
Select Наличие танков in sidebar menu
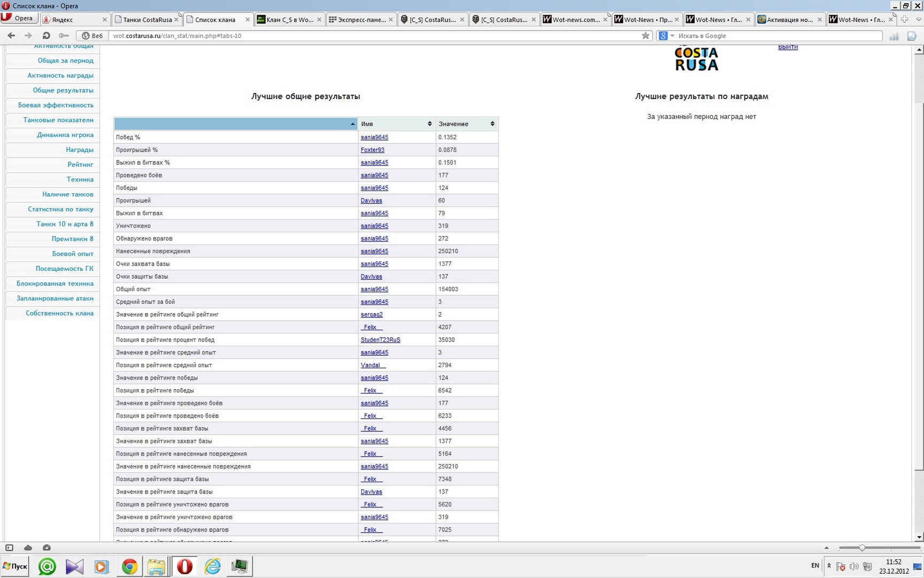click(x=67, y=194)
